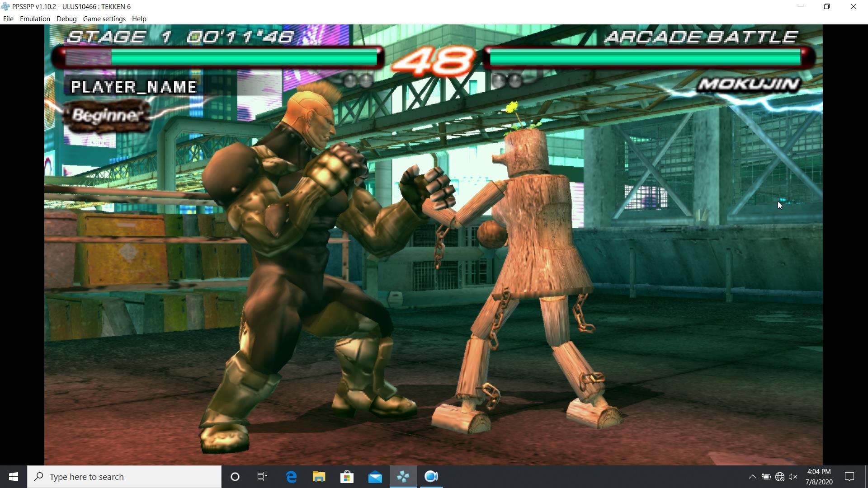
Task: Open the Windows Start menu
Action: pyautogui.click(x=14, y=477)
